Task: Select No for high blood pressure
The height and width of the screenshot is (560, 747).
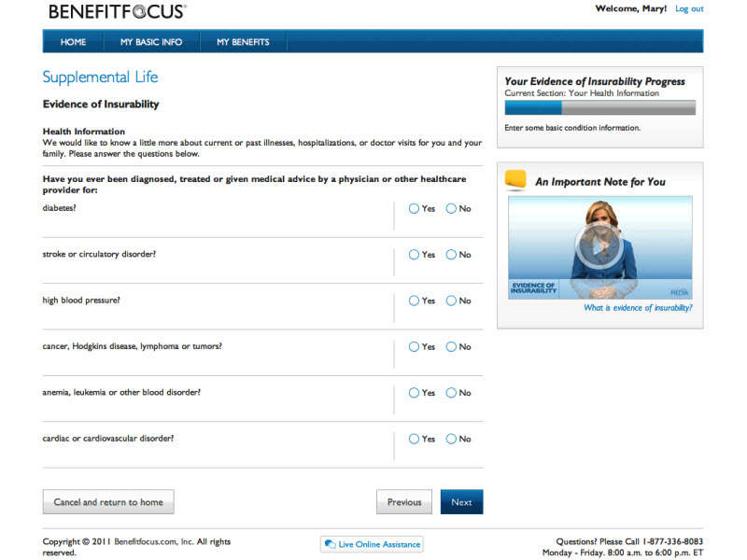Action: [x=451, y=301]
